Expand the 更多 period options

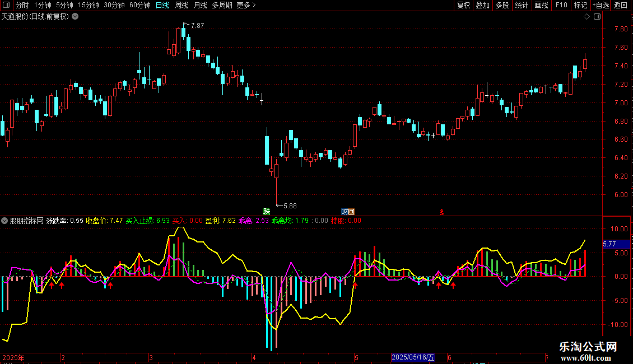(x=246, y=5)
